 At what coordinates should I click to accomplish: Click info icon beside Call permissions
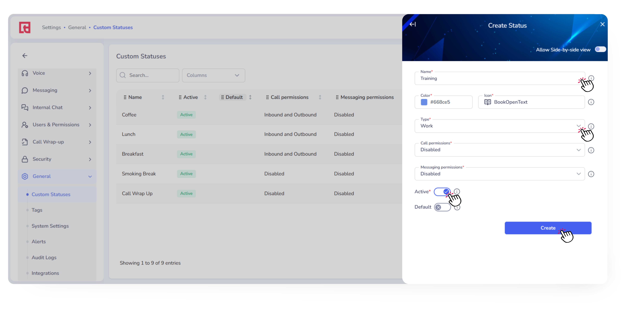pos(591,150)
